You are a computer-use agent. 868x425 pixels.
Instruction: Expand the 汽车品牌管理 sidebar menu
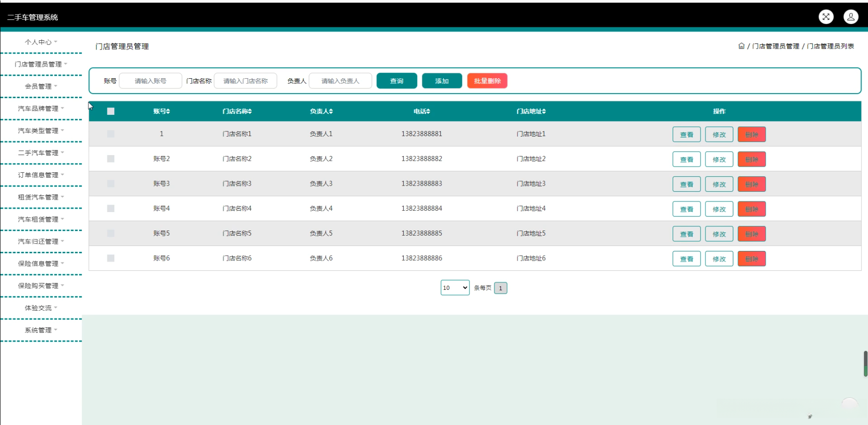pyautogui.click(x=41, y=108)
